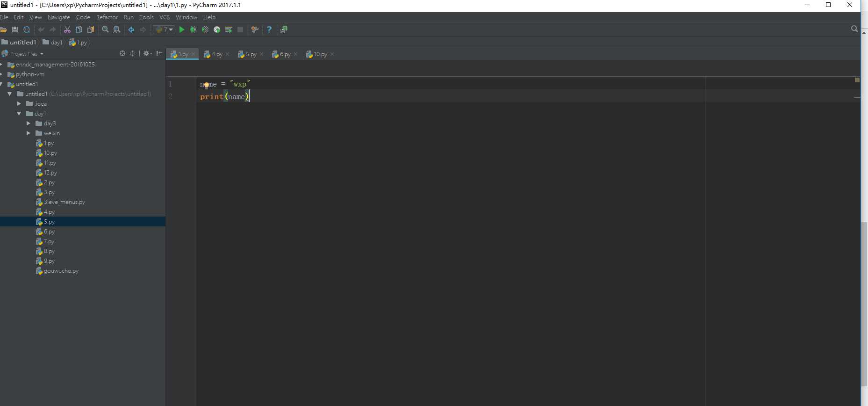Viewport: 868px width, 406px height.
Task: Click the Profile run icon
Action: point(217,29)
